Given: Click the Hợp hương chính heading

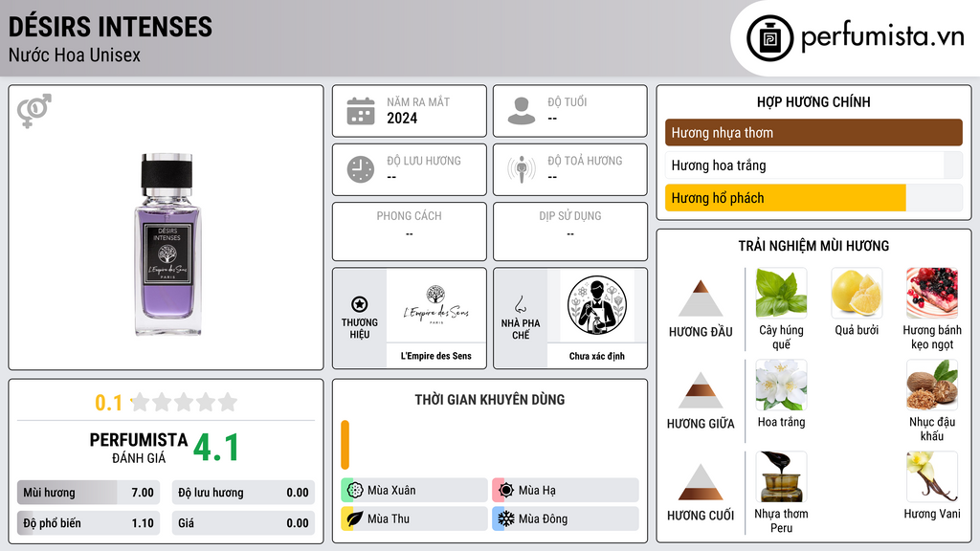Looking at the screenshot, I should coord(813,101).
